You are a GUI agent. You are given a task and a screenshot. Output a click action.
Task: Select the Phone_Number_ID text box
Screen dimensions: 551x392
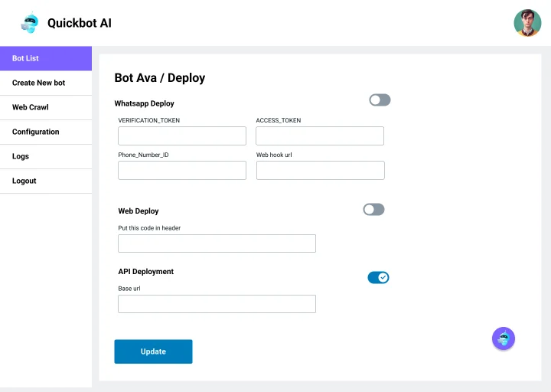pos(182,170)
